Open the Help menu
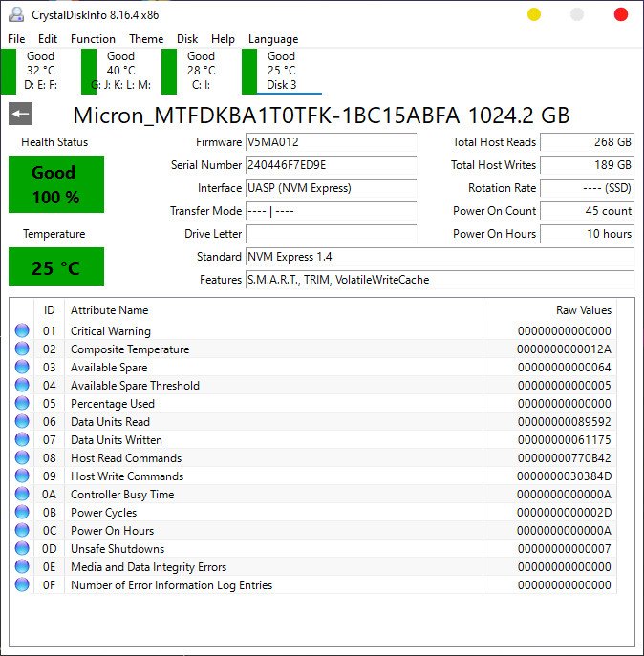644x656 pixels. click(x=223, y=39)
